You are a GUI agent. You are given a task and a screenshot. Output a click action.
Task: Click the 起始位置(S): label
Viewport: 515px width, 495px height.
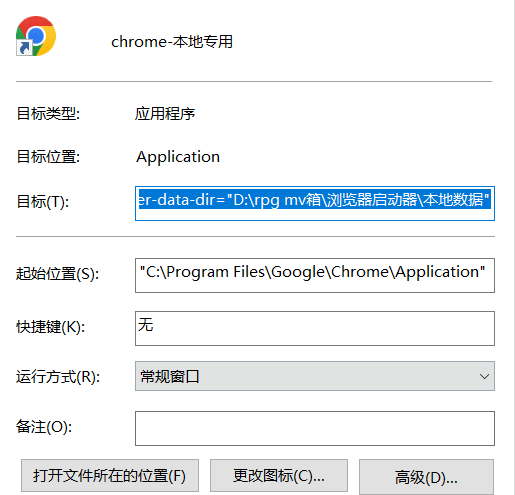tap(57, 274)
